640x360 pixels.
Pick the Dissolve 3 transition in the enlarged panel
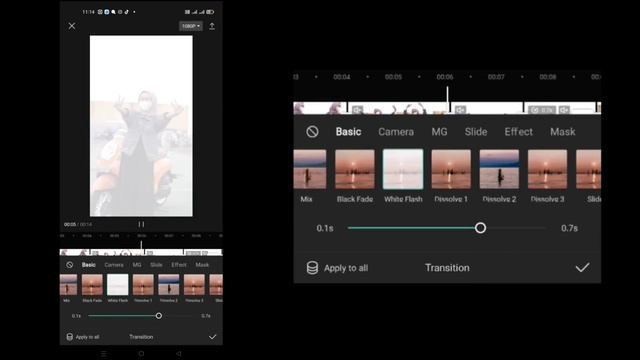(x=547, y=169)
